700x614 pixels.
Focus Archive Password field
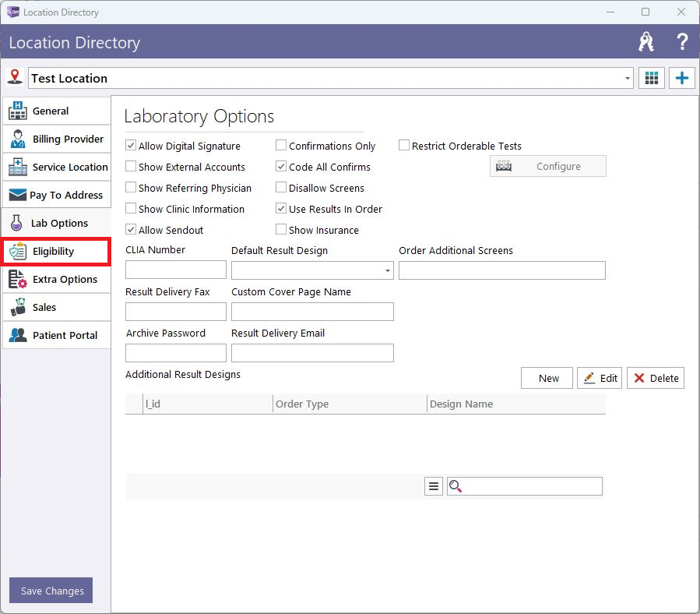[176, 352]
